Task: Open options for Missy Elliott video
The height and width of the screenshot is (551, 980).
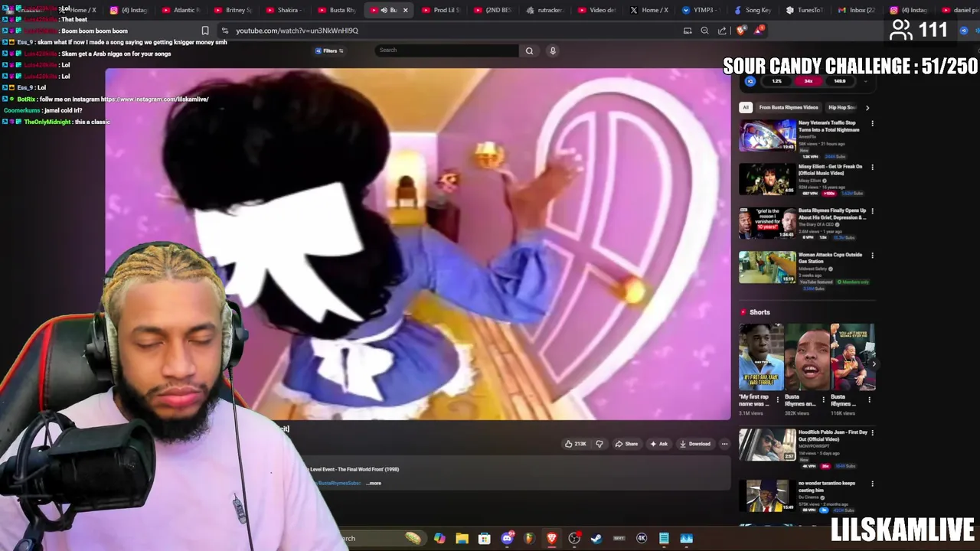Action: click(x=872, y=167)
